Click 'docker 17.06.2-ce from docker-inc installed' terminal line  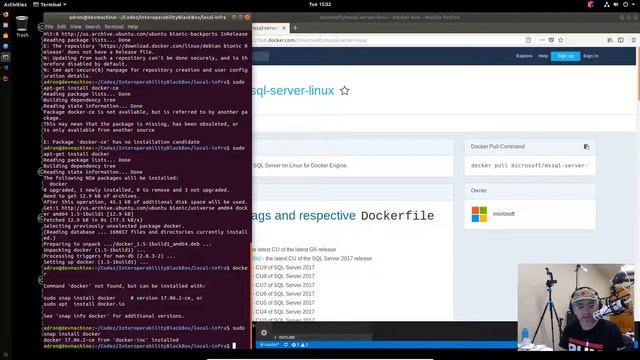pyautogui.click(x=111, y=340)
